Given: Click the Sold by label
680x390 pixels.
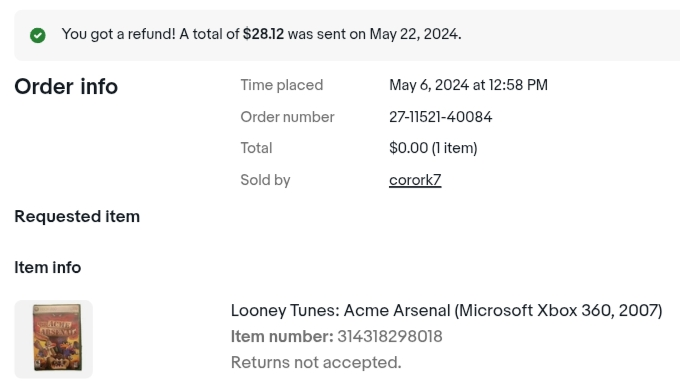Looking at the screenshot, I should (265, 180).
